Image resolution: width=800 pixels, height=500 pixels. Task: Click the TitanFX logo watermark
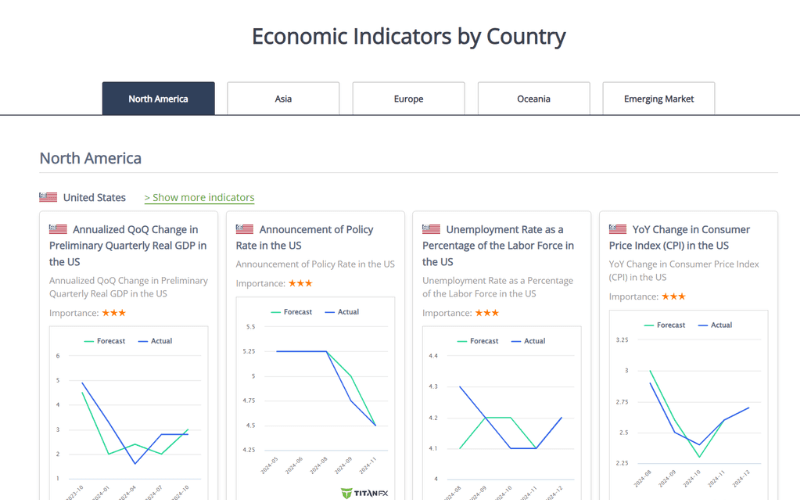pos(363,492)
